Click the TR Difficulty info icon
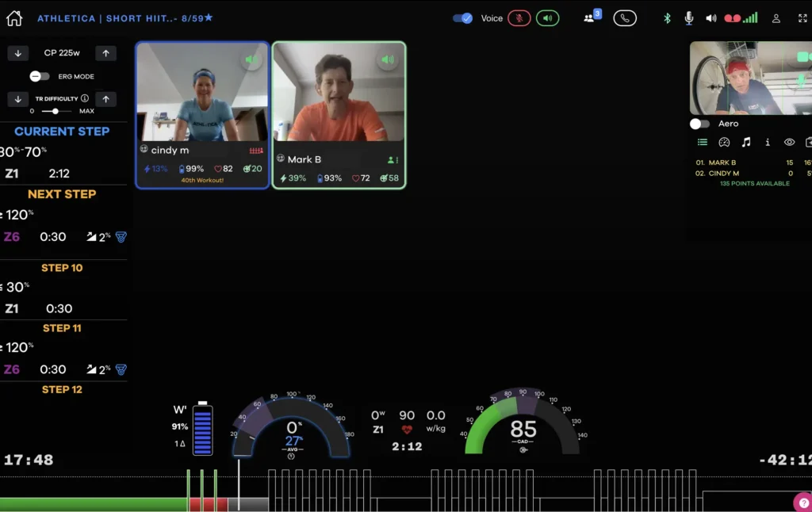Screen dimensions: 812x512 (84, 98)
